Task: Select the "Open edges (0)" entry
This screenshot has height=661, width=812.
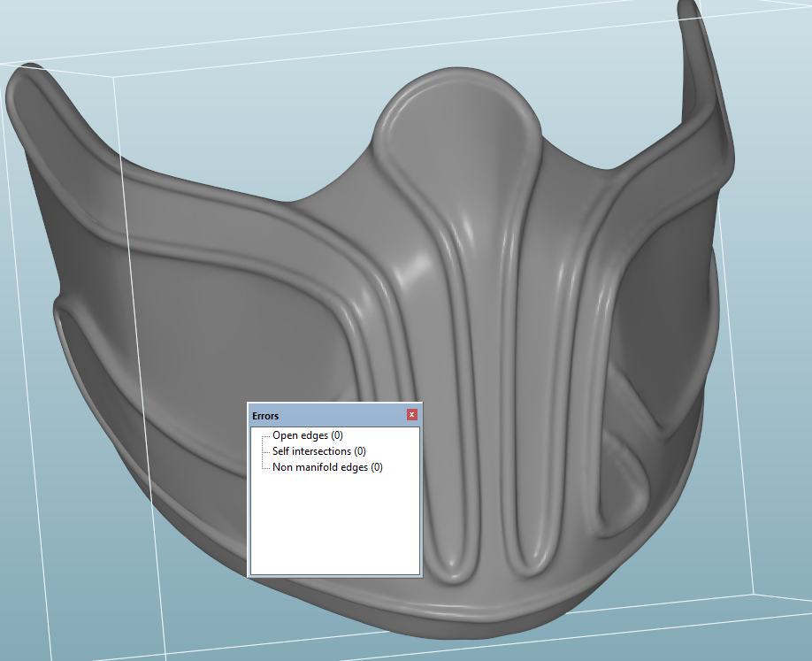Action: (x=308, y=435)
